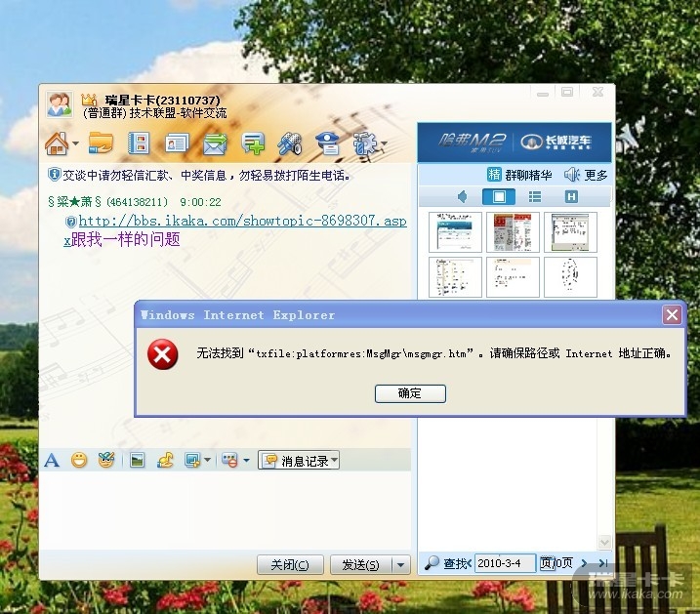Click the police officer report icon
Screen dimensions: 700x614
coord(328,143)
